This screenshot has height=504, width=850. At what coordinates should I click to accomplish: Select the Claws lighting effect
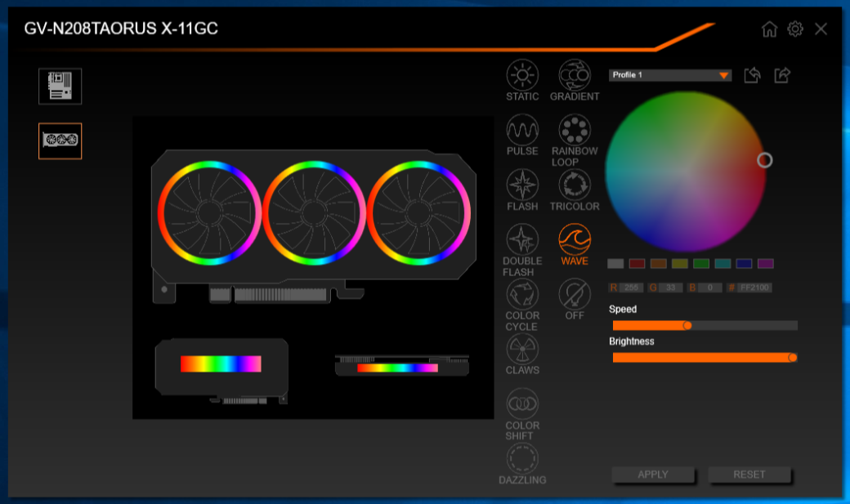[x=522, y=349]
